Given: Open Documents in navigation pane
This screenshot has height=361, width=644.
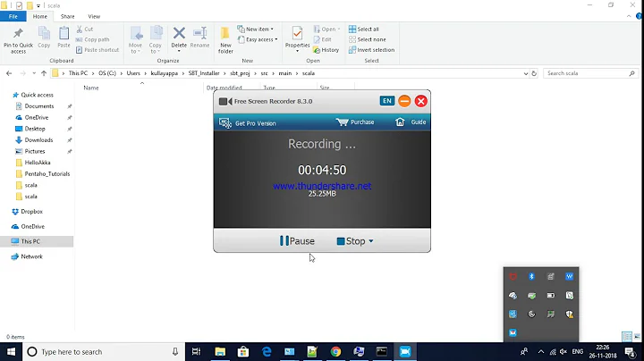Looking at the screenshot, I should click(39, 106).
